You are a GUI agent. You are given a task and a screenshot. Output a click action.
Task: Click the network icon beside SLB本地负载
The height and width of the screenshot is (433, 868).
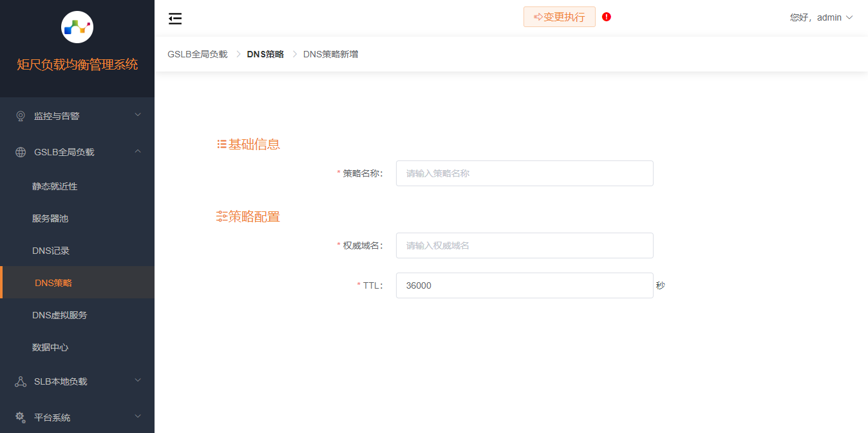click(20, 381)
